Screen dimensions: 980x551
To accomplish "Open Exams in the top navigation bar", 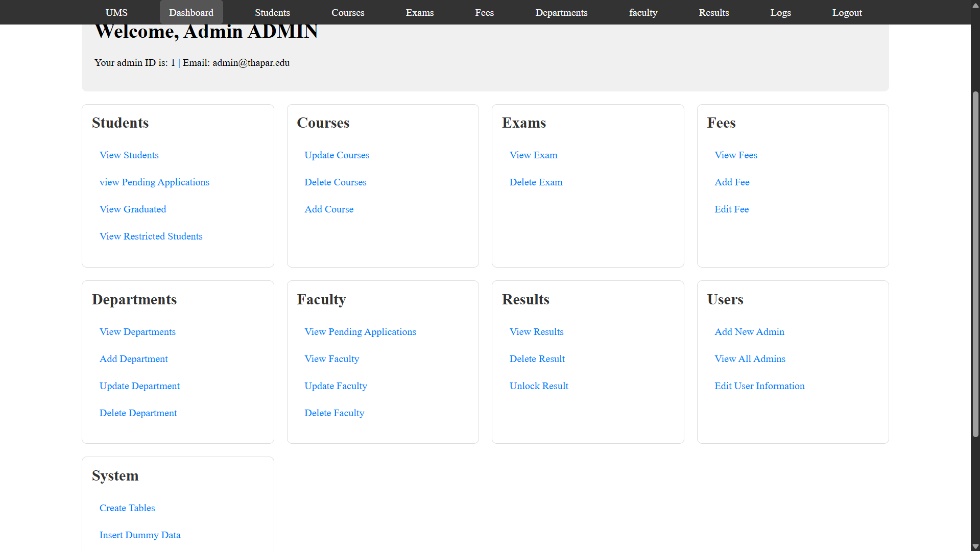I will 420,12.
